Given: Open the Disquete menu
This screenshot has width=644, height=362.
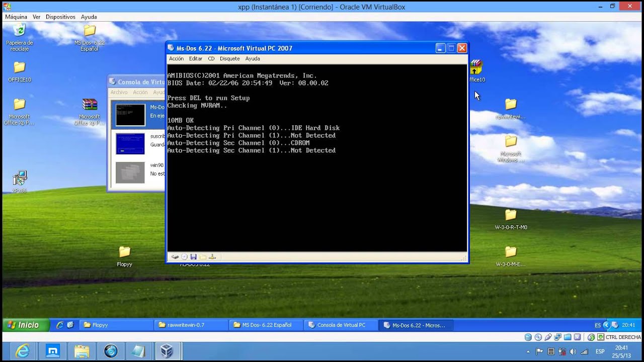Looking at the screenshot, I should click(229, 59).
